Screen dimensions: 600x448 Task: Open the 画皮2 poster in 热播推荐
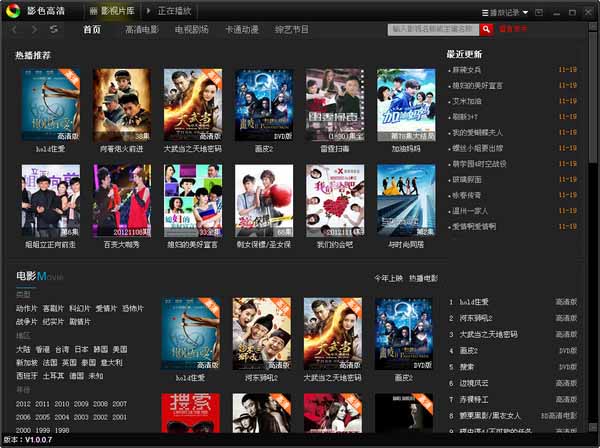tap(264, 105)
